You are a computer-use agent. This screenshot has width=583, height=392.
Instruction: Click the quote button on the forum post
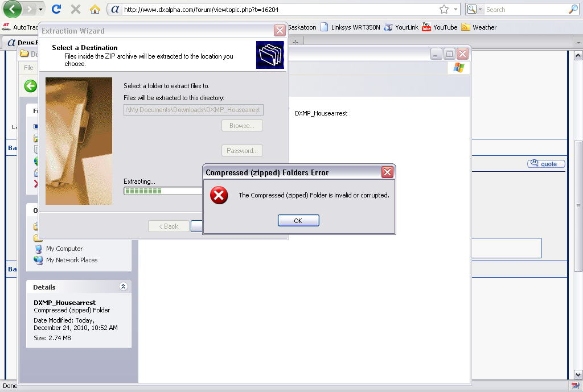[x=546, y=164]
